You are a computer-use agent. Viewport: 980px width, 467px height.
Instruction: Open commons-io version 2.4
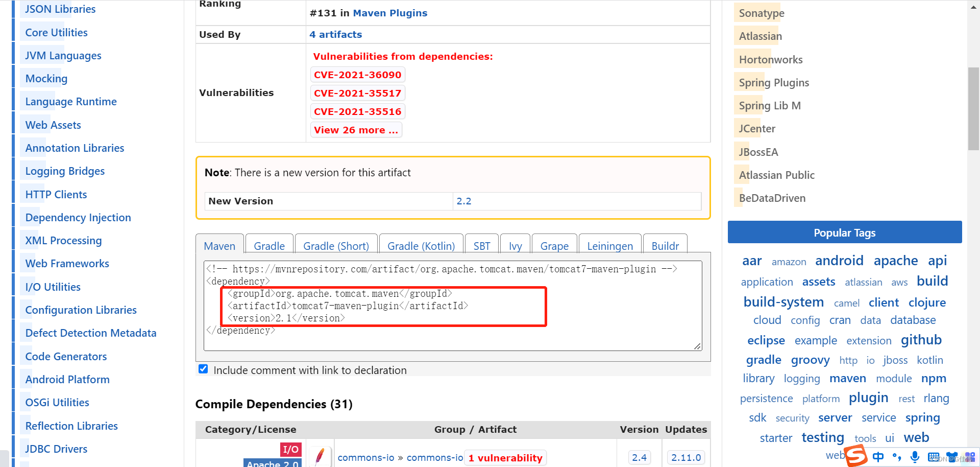639,457
